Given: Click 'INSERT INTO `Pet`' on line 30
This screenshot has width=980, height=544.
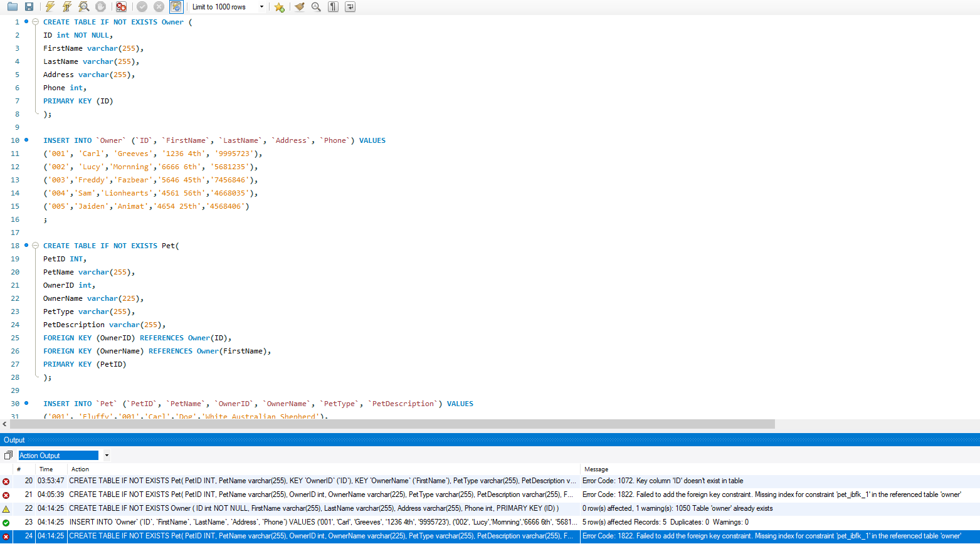Looking at the screenshot, I should coord(80,404).
